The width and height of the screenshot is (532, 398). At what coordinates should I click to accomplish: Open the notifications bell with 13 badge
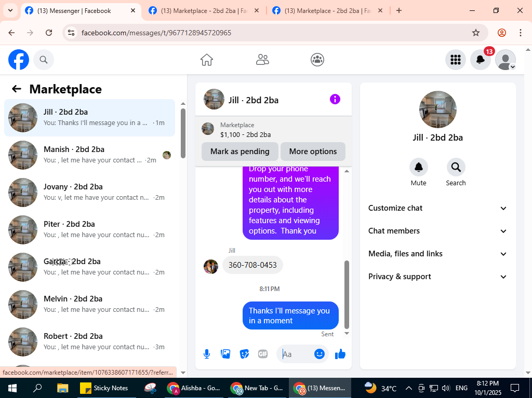coord(481,60)
